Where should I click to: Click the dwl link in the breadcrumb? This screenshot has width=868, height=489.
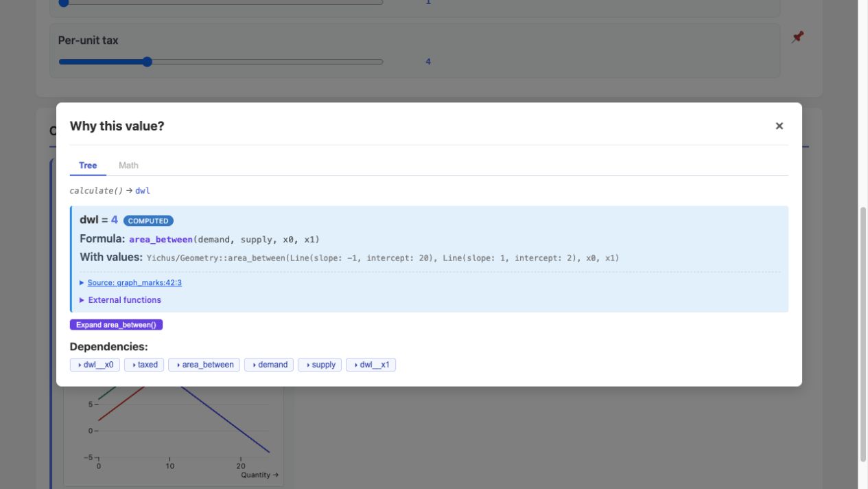(142, 190)
